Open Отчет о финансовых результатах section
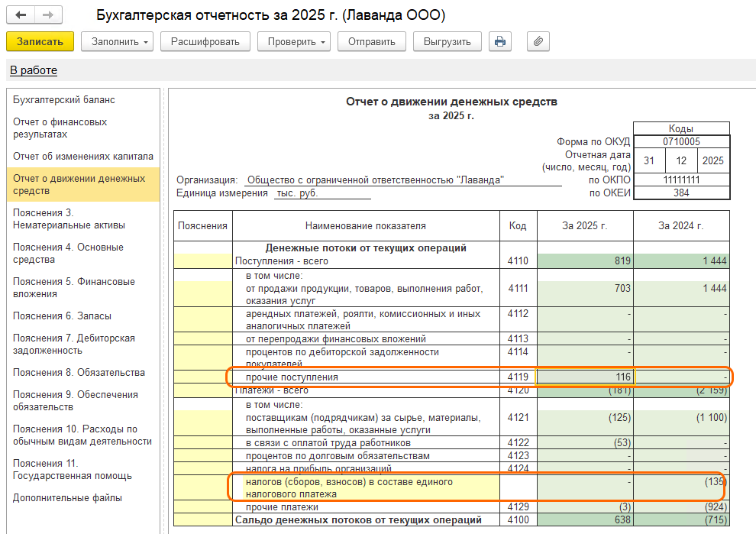This screenshot has width=756, height=534. [60, 128]
